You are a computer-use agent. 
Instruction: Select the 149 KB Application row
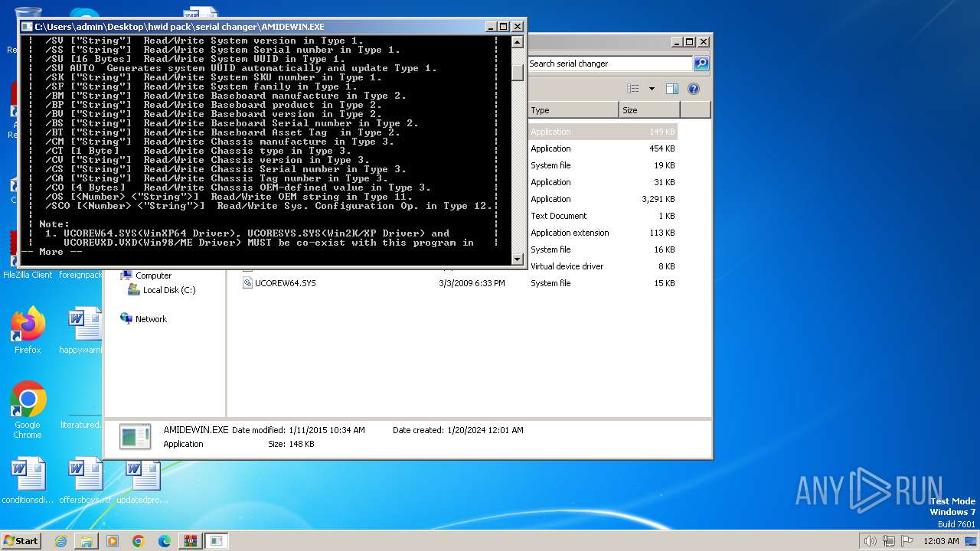tap(602, 132)
